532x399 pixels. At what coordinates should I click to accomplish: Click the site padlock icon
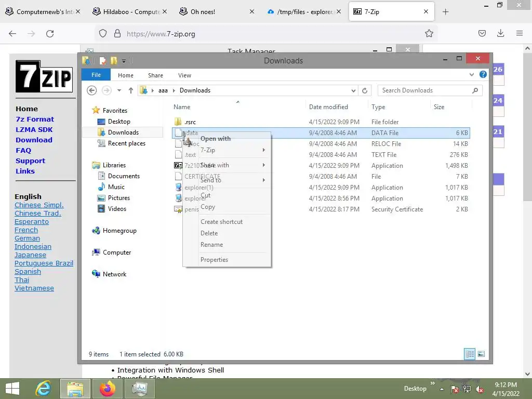[x=117, y=33]
